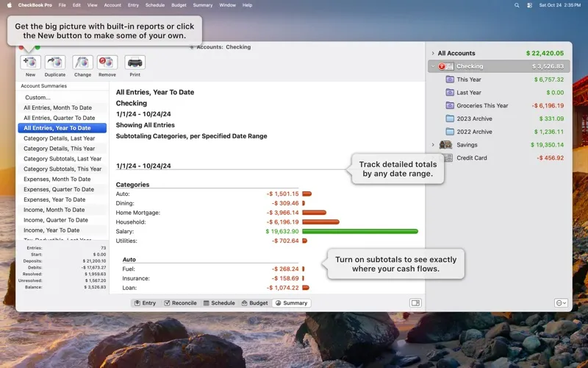The image size is (588, 368).
Task: Select the 2023 Archive folder icon
Action: pyautogui.click(x=450, y=118)
